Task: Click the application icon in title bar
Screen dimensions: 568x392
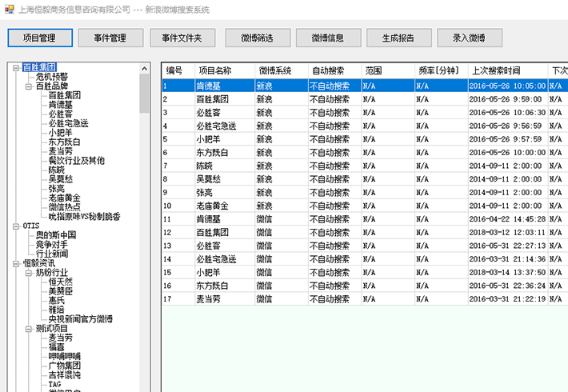Action: [10, 10]
